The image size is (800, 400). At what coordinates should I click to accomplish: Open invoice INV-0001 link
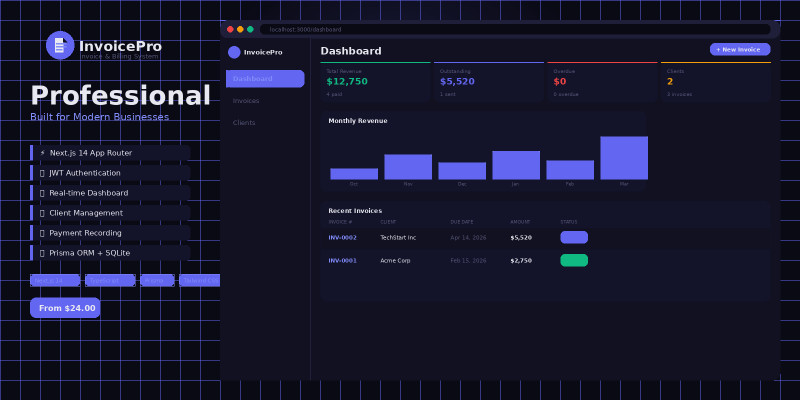click(x=342, y=260)
